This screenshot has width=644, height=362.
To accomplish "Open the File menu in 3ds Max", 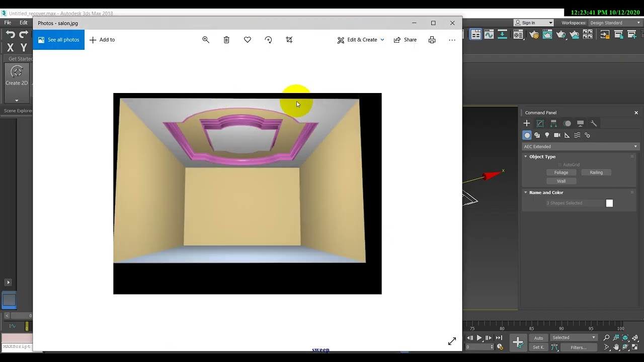I will pos(8,23).
